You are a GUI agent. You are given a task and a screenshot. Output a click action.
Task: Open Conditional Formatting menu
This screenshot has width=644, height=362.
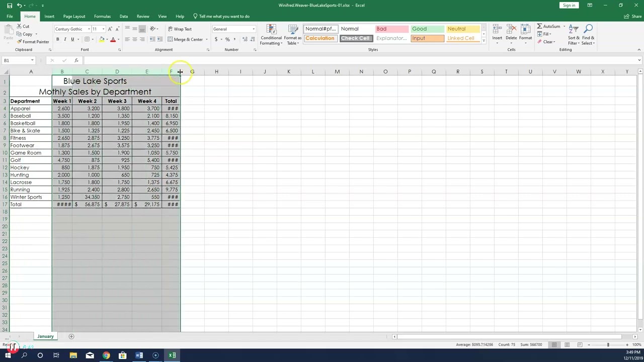pos(271,34)
